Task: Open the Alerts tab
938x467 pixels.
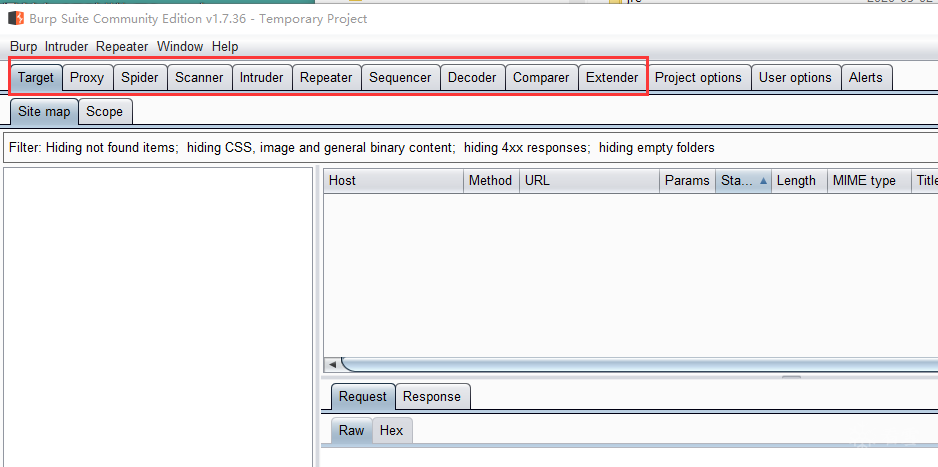Action: pyautogui.click(x=866, y=78)
